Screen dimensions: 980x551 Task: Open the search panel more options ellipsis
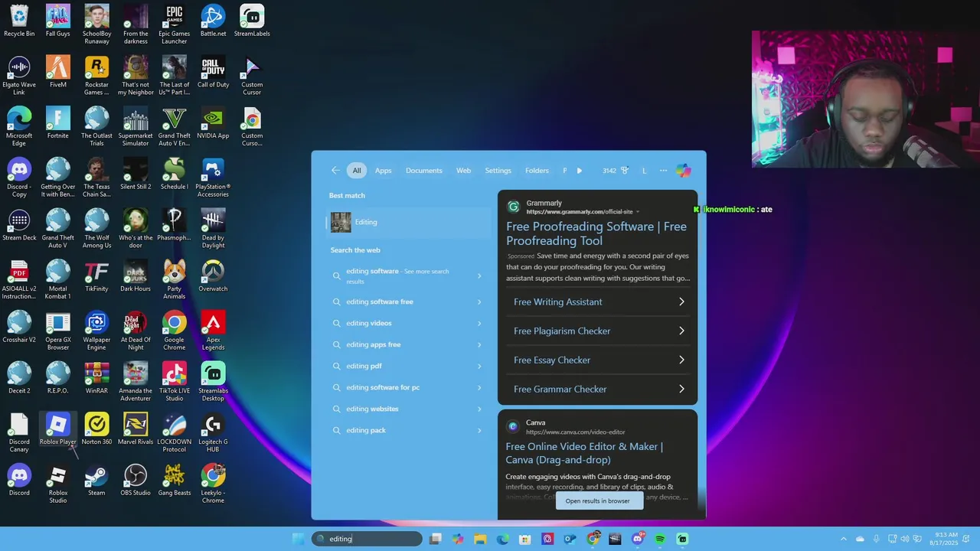click(x=663, y=171)
